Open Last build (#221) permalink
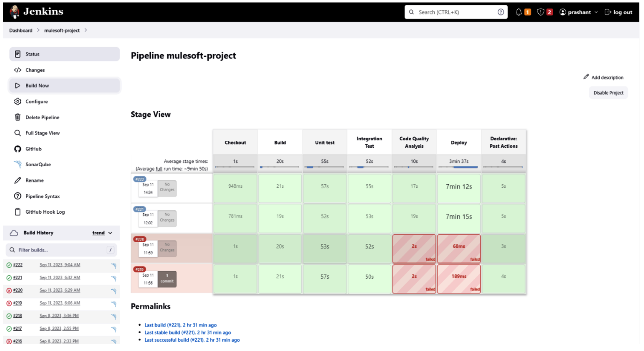The width and height of the screenshot is (644, 351). (x=180, y=325)
